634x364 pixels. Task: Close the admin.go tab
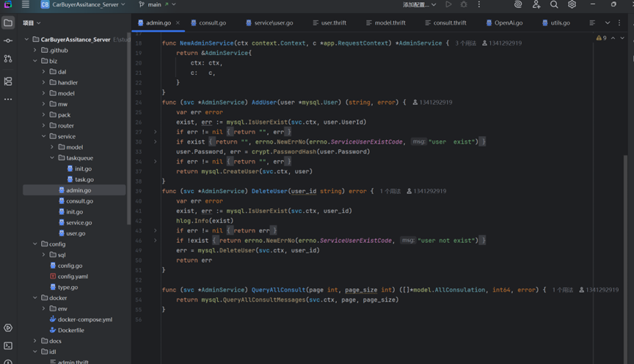178,23
